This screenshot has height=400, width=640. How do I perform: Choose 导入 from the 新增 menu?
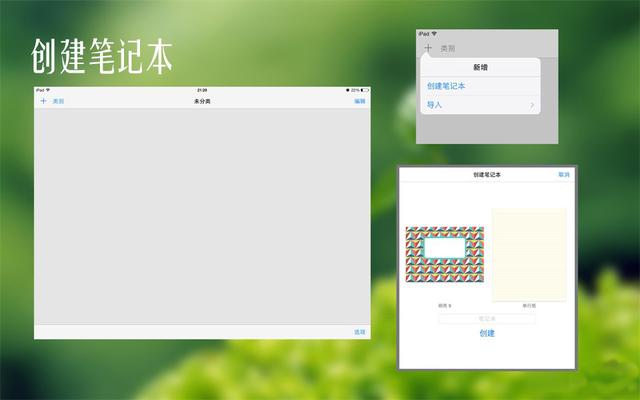click(x=434, y=105)
